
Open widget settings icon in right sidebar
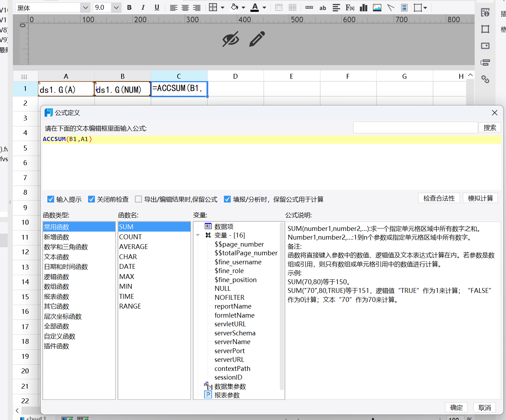click(485, 46)
